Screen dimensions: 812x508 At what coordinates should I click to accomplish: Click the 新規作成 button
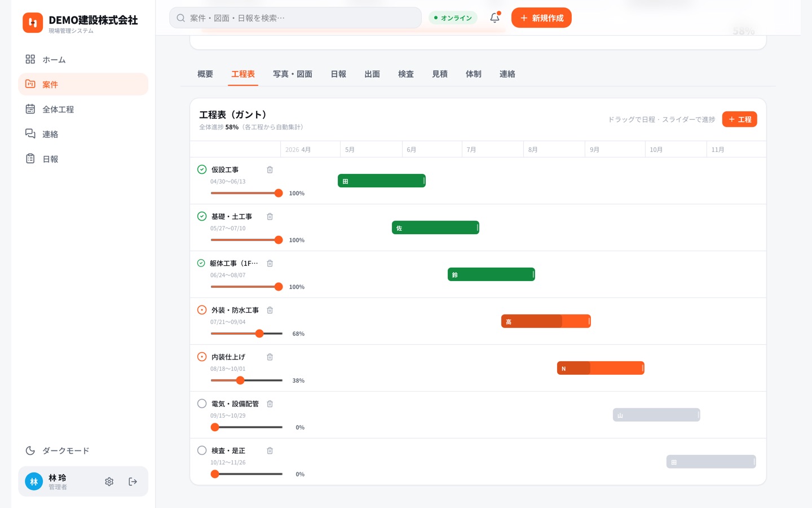click(x=541, y=18)
